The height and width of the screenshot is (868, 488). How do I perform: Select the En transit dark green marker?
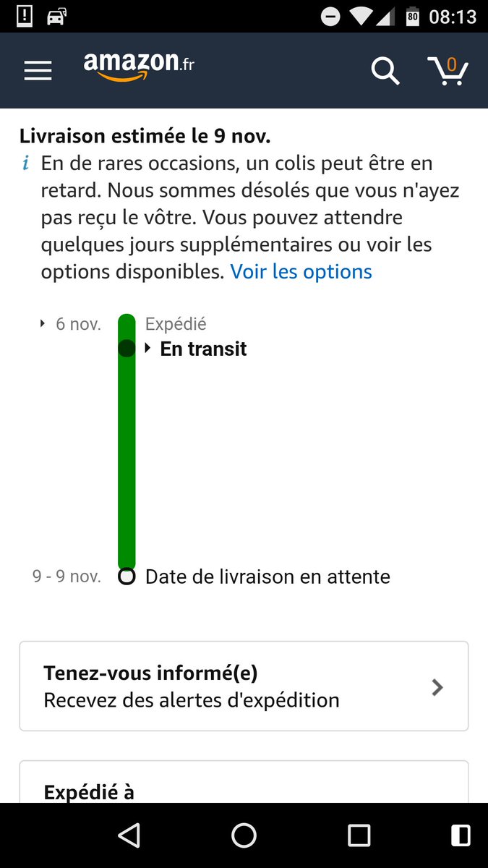coord(127,349)
